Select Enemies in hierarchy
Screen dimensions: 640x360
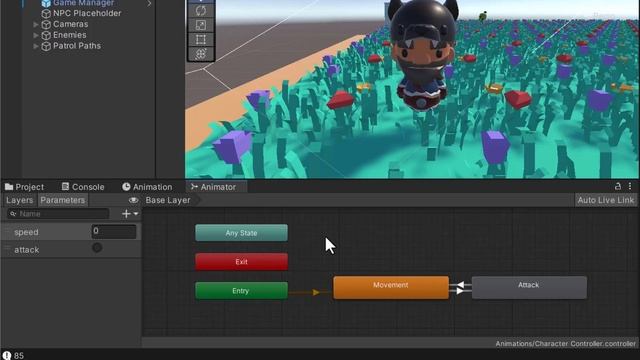(70, 36)
